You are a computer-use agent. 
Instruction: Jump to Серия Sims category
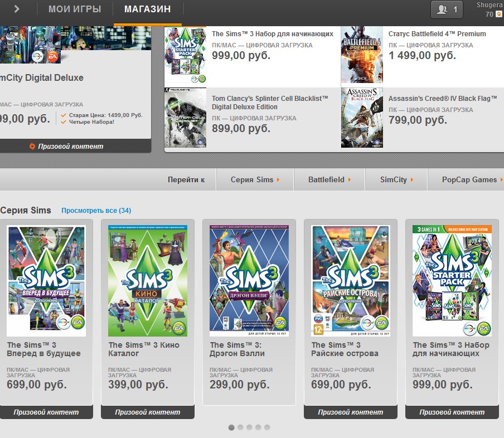click(x=255, y=179)
